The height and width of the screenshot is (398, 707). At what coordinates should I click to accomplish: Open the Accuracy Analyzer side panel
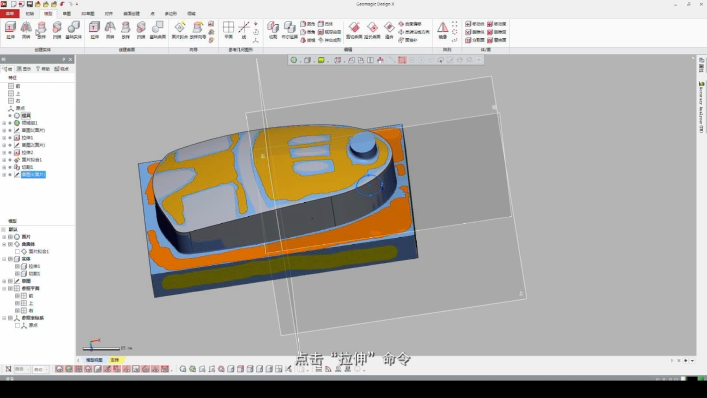[702, 107]
